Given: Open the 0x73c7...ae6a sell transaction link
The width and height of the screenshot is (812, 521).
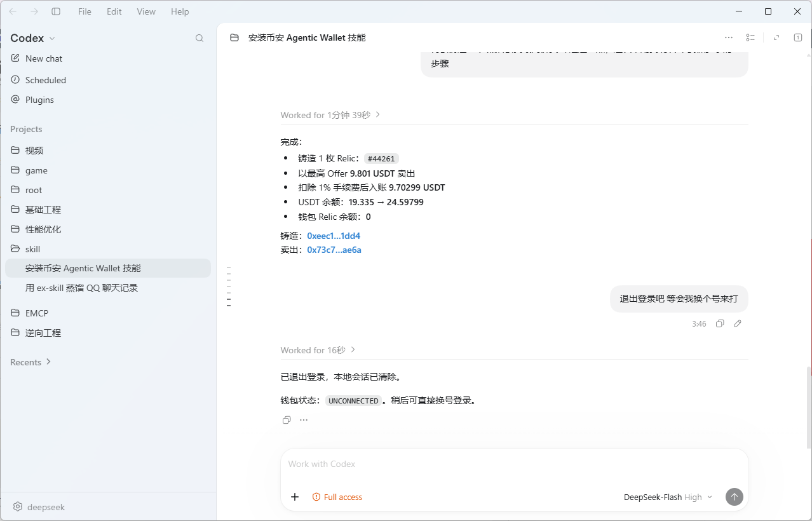Looking at the screenshot, I should click(x=334, y=250).
